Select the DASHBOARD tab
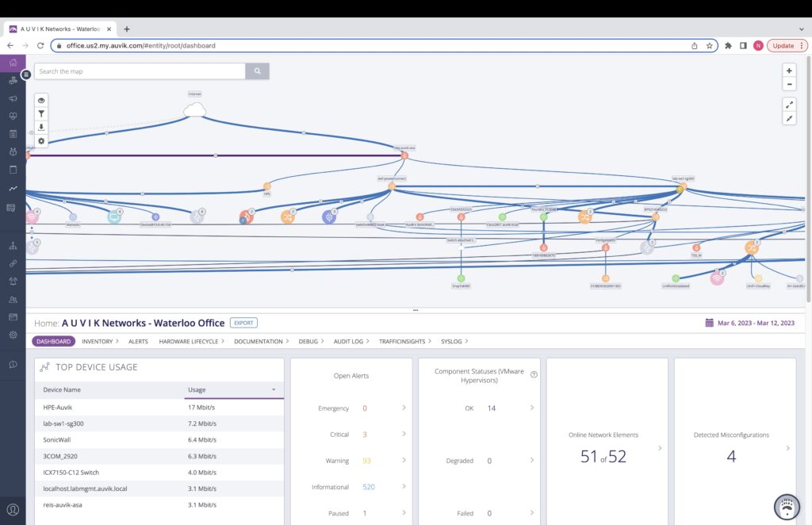812x525 pixels. pyautogui.click(x=53, y=341)
